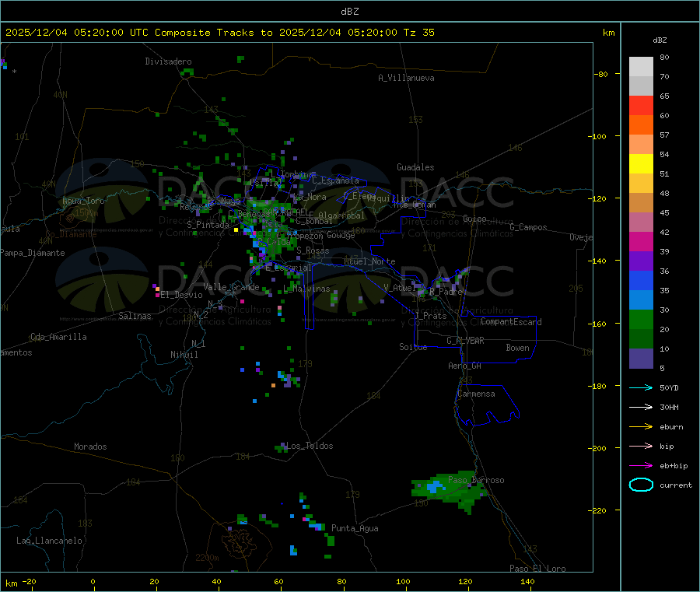Click the El_Desvio map label
This screenshot has width=700, height=592.
coord(181,295)
